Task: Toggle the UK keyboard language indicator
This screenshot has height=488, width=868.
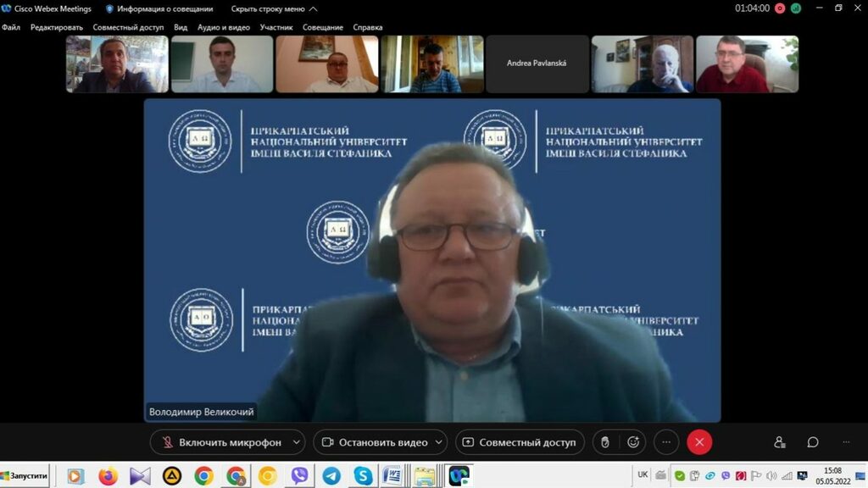Action: pyautogui.click(x=643, y=474)
